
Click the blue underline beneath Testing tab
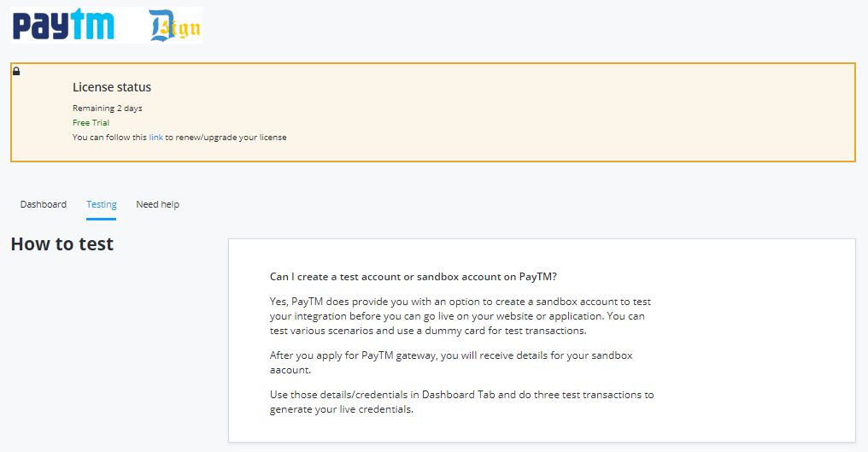point(102,219)
